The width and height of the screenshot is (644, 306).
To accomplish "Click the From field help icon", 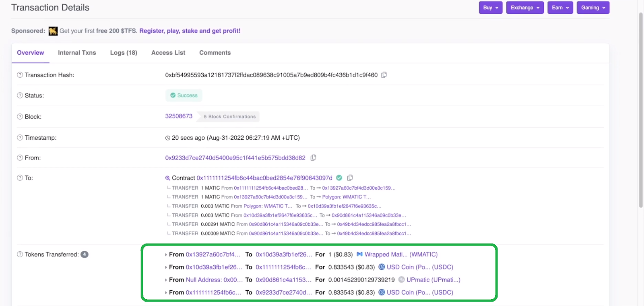I will (x=20, y=158).
